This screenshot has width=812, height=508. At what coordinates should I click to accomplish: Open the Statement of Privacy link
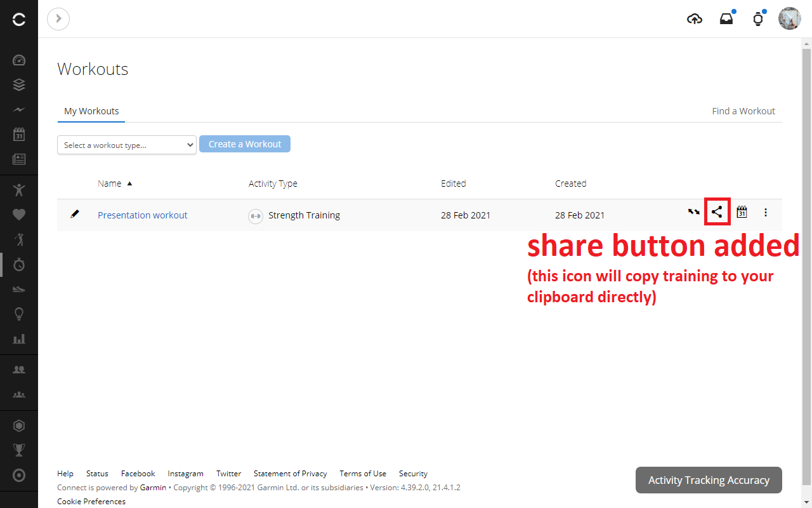click(x=291, y=474)
